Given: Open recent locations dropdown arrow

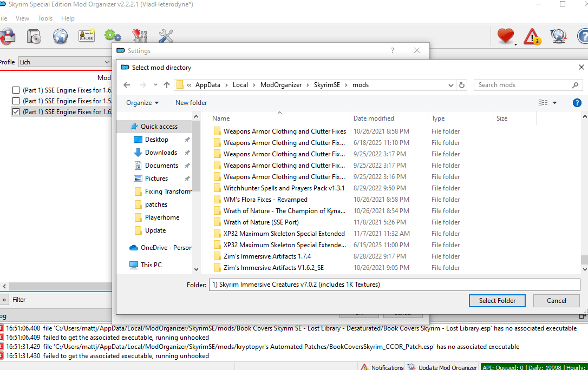Looking at the screenshot, I should pos(155,85).
